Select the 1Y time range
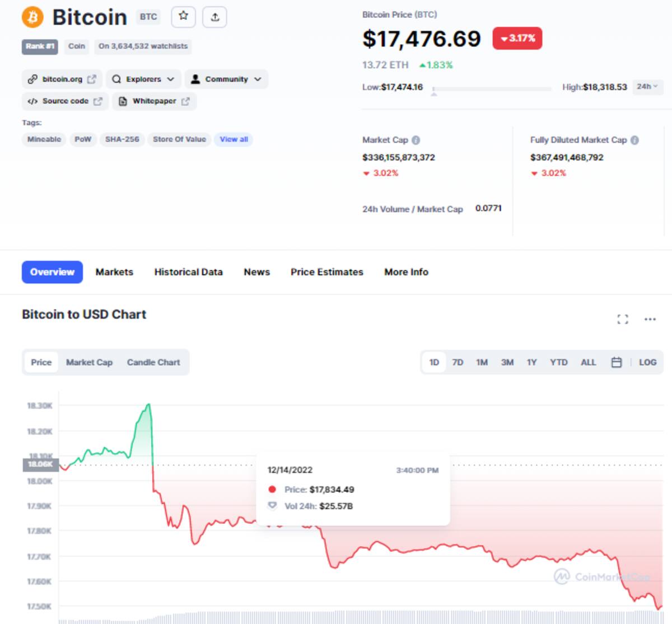 pos(531,363)
